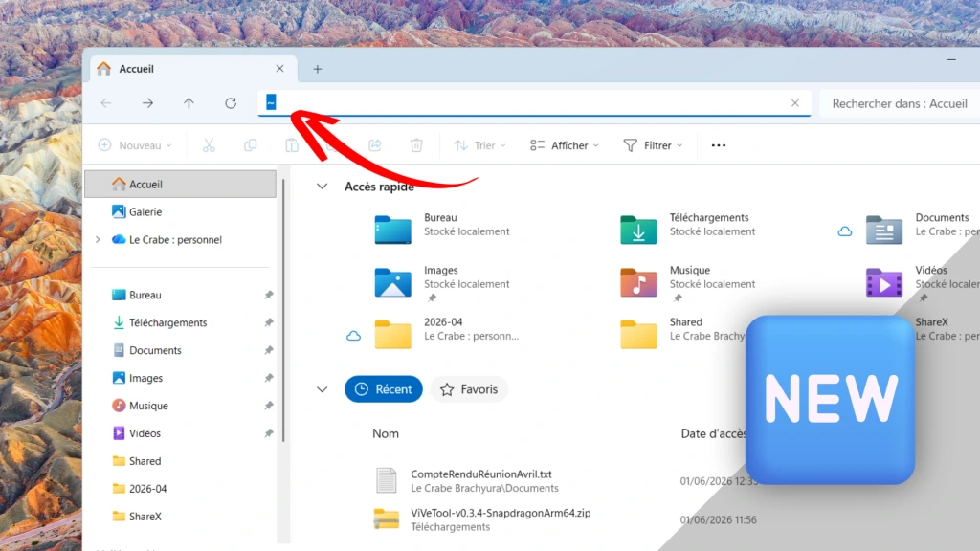Unpin Bureau using its pin icon
The image size is (980, 551).
[x=269, y=295]
